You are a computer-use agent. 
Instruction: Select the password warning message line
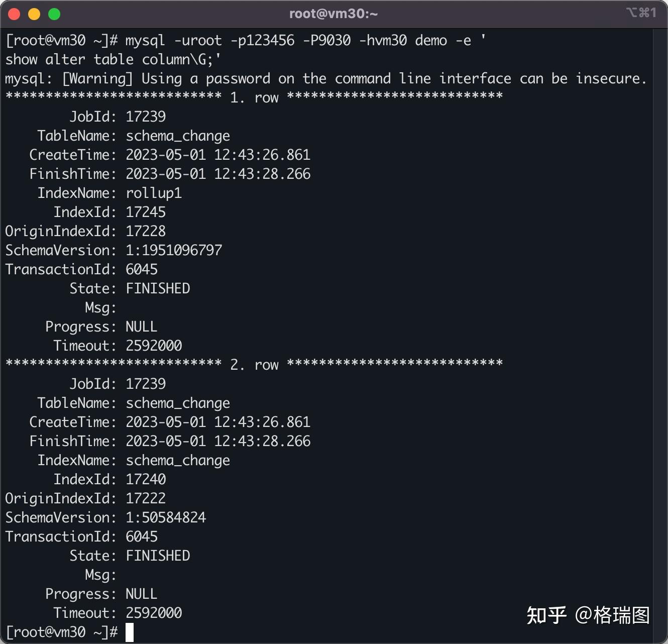tap(325, 78)
